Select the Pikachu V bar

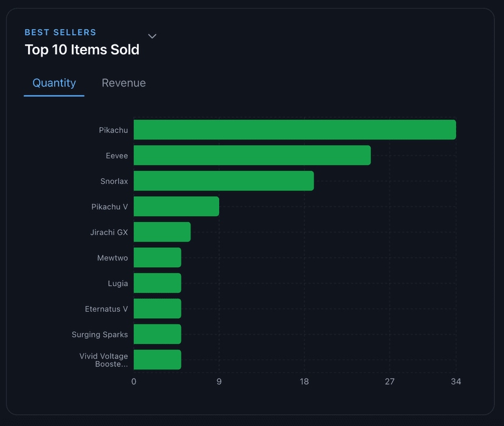[177, 206]
